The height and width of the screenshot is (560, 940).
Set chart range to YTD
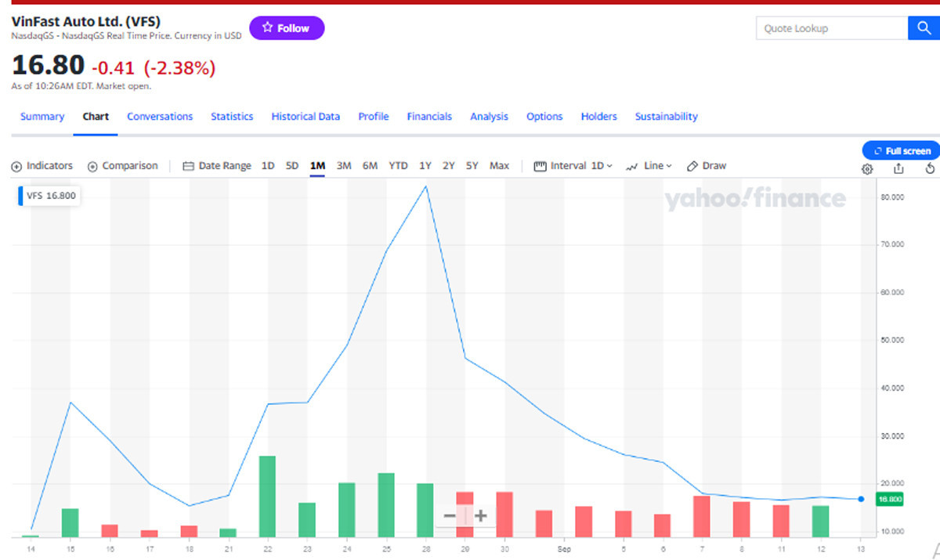[x=398, y=166]
